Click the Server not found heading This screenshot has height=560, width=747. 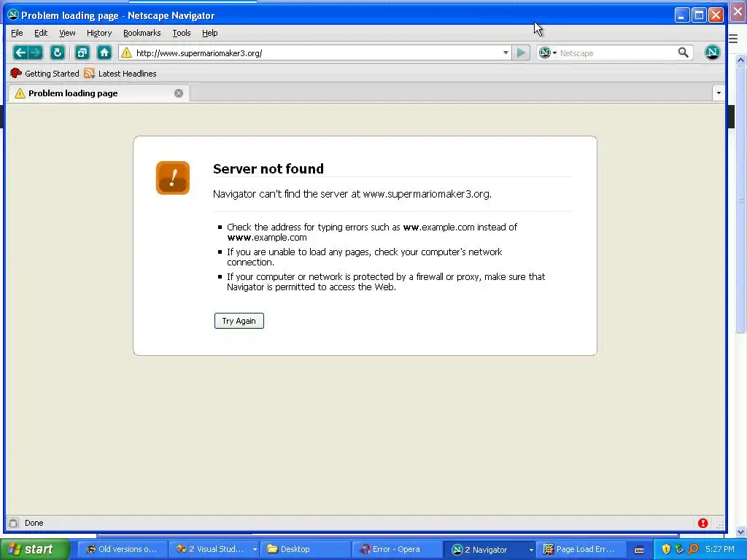[x=268, y=168]
